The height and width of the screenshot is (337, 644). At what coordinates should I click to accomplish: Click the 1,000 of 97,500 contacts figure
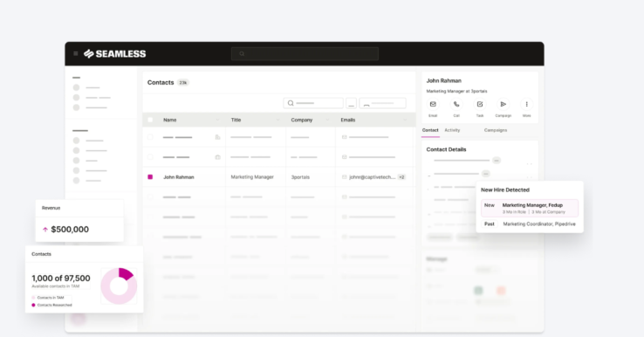[x=61, y=279]
